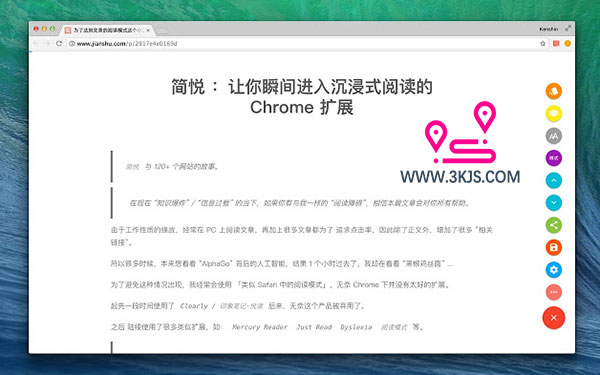600x375 pixels.
Task: Select the jianshu article browser tab
Action: click(x=107, y=30)
